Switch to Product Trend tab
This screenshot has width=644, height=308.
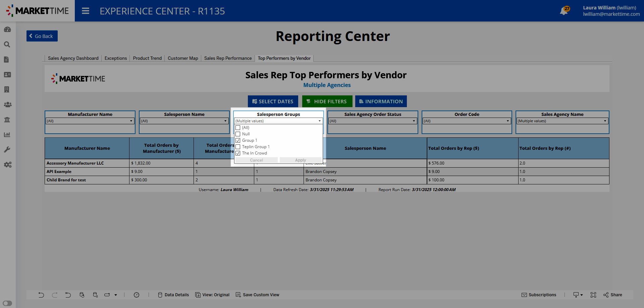click(147, 58)
